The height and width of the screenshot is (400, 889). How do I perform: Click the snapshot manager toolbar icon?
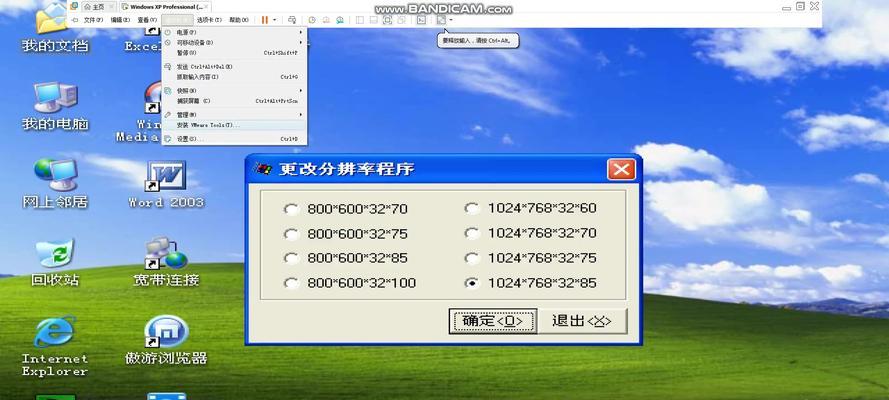(340, 20)
